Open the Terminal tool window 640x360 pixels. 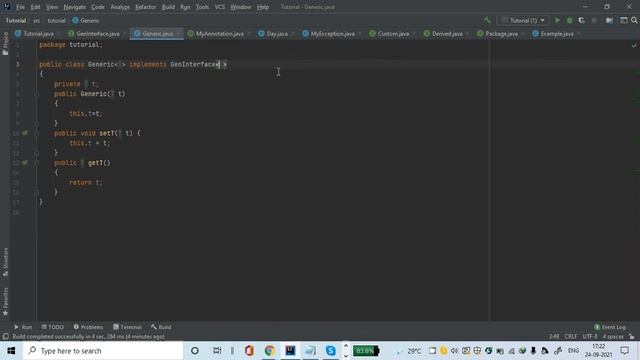[127, 327]
